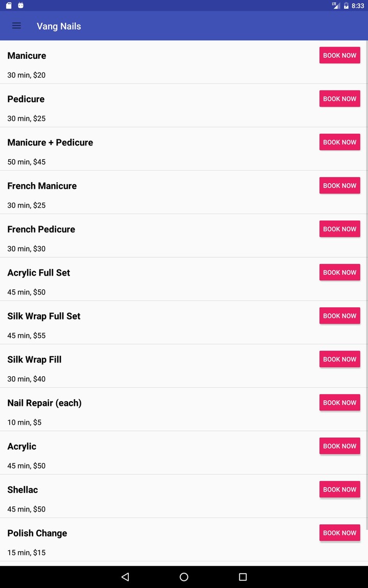
Task: Book a Polish Change appointment
Action: click(x=339, y=532)
